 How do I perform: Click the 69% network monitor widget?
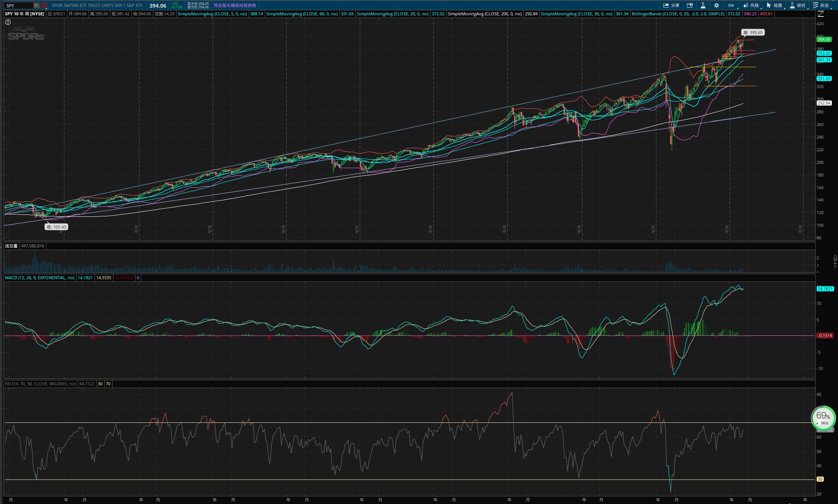823,417
